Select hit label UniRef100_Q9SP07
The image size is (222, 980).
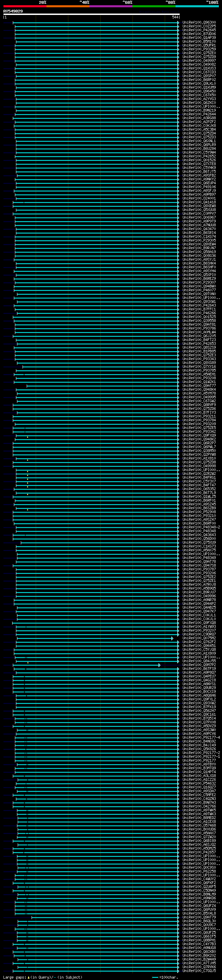(x=199, y=76)
